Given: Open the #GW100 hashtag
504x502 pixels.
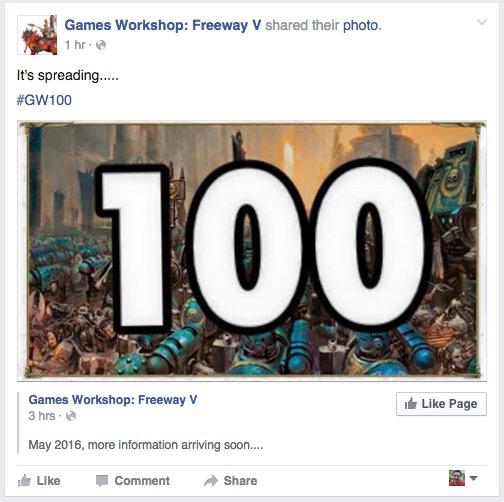Looking at the screenshot, I should (44, 100).
